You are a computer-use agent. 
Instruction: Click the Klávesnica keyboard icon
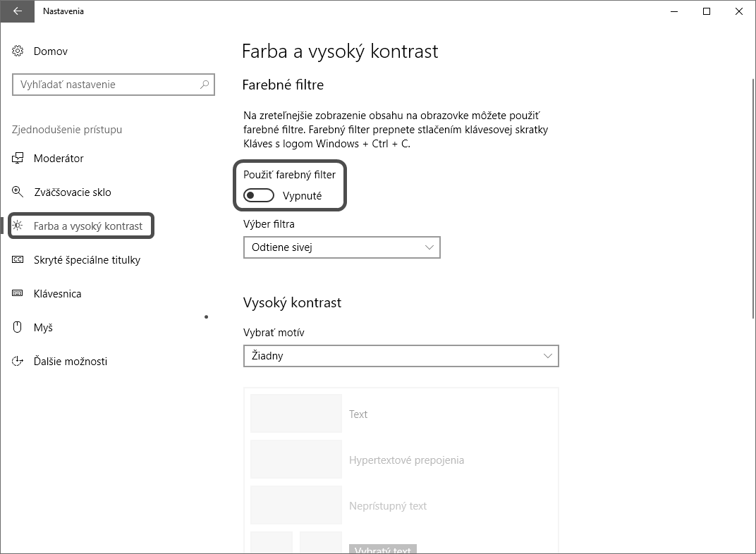tap(18, 294)
